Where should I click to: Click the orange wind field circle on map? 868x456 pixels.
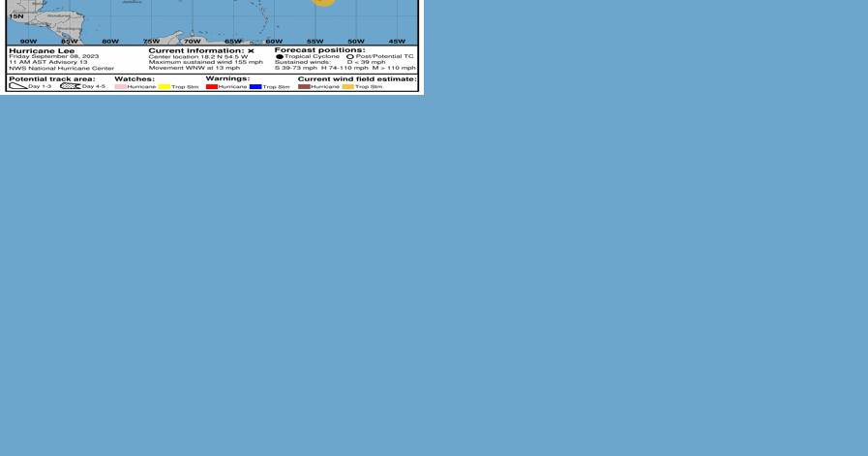324,3
